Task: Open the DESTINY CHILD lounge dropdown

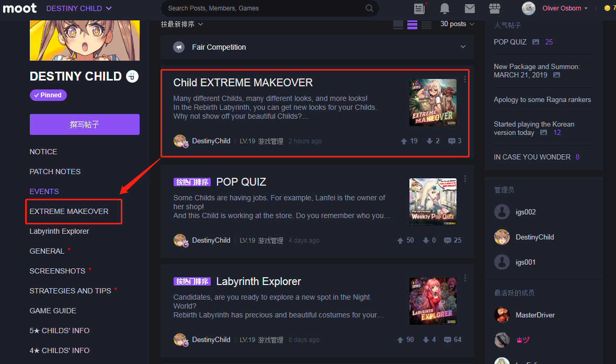Action: point(79,8)
